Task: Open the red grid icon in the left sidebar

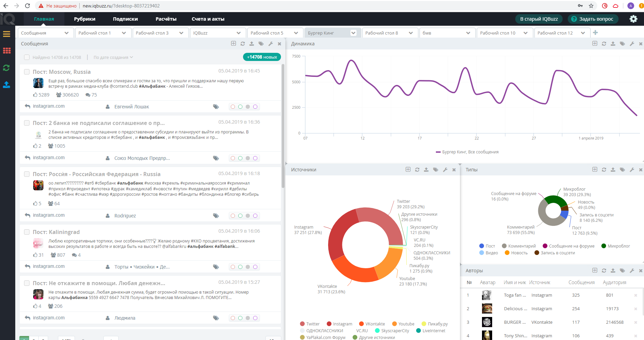Action: point(6,50)
